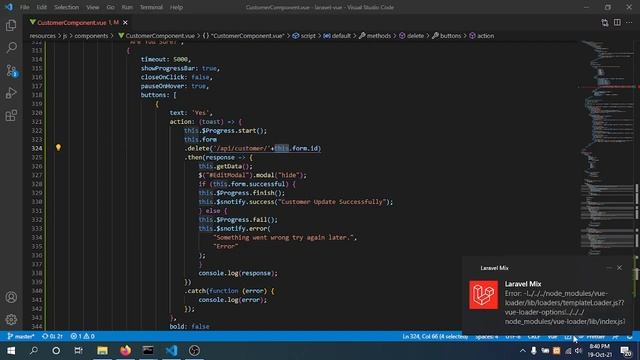Expand the 'buttons' breadcrumb
This screenshot has width=640, height=360.
pyautogui.click(x=447, y=36)
